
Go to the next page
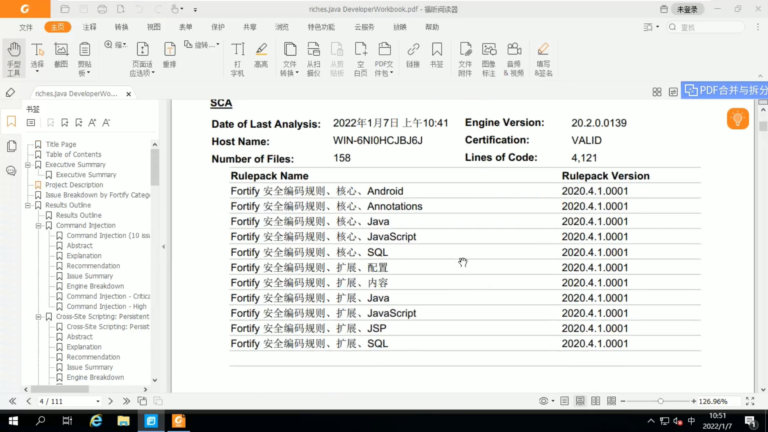pos(110,401)
